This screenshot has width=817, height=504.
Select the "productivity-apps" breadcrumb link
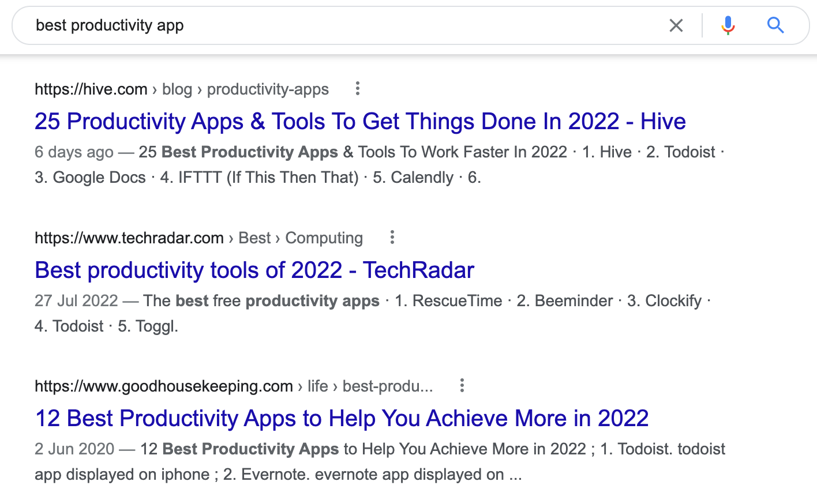tap(268, 89)
